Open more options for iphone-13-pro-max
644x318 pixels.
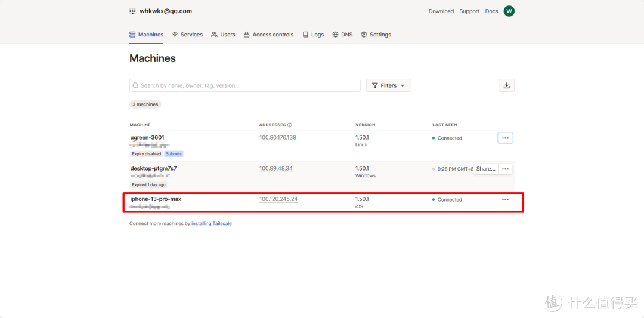(505, 200)
